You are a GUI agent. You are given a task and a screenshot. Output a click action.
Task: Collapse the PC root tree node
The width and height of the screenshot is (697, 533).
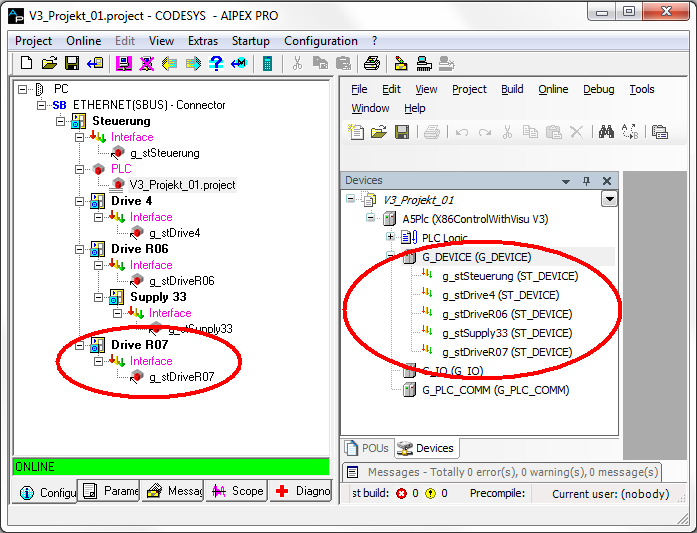click(x=22, y=89)
